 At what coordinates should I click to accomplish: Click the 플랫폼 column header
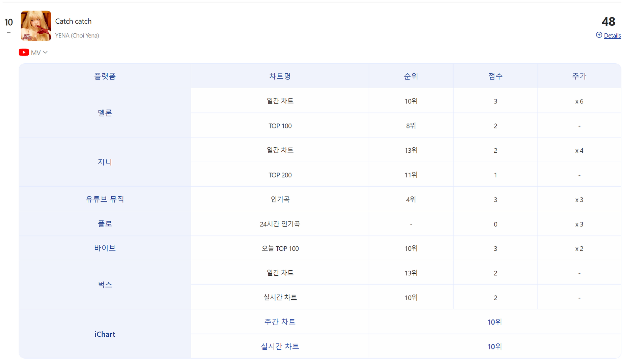coord(105,76)
